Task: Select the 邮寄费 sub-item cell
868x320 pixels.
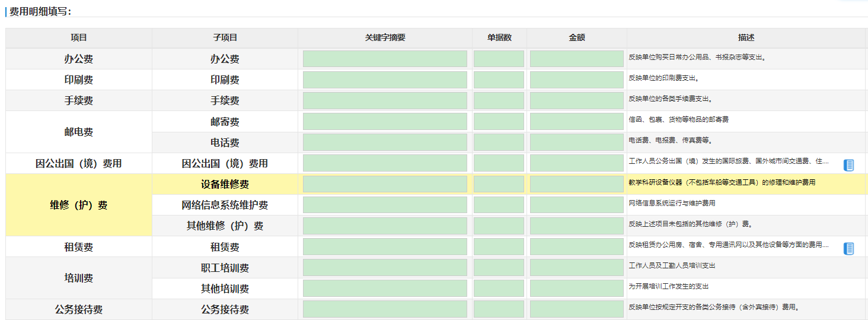Action: pos(225,122)
